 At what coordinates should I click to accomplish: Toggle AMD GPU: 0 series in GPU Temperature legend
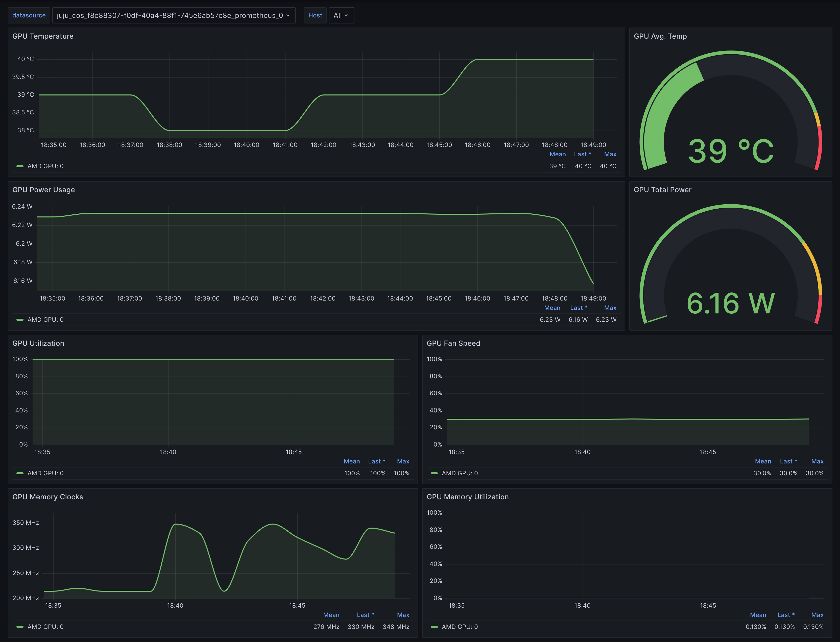45,166
